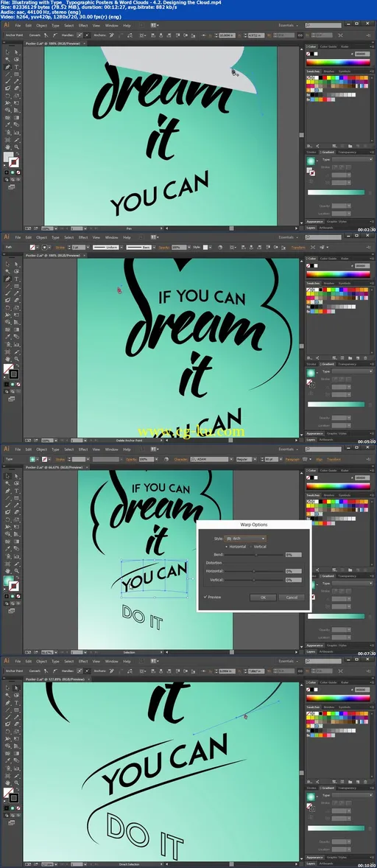
Task: Click the stroke box in 00:05:00 frame tools panel
Action: point(15,374)
